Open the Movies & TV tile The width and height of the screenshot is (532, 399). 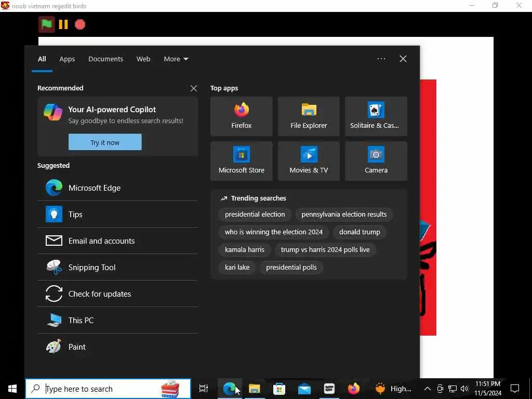point(309,161)
